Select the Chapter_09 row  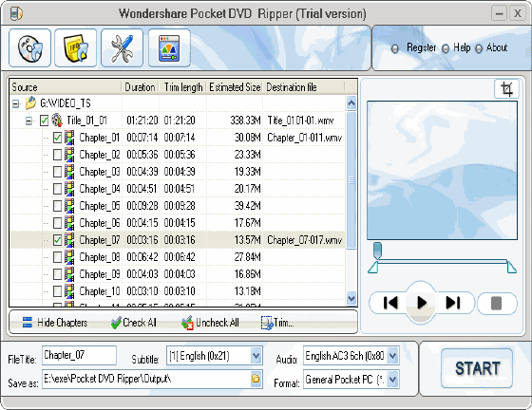(178, 273)
